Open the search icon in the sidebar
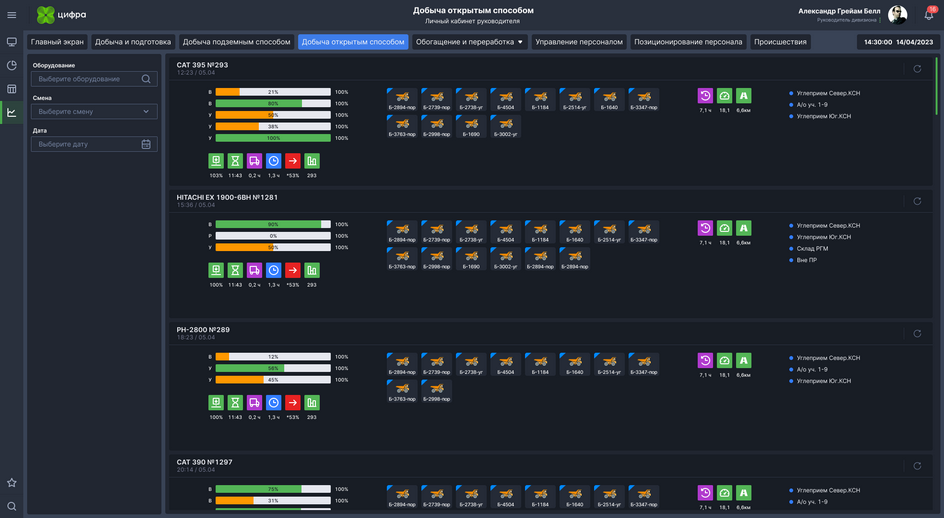 (11, 507)
